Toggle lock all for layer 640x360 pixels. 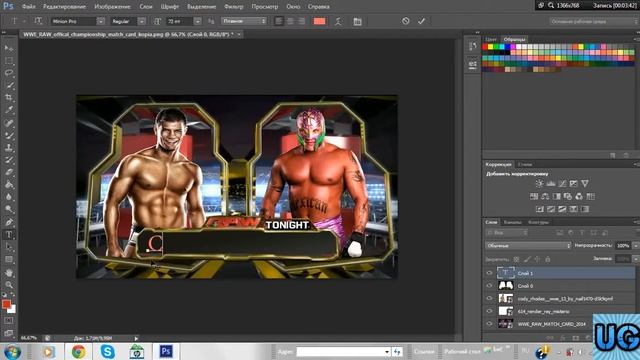(x=548, y=259)
